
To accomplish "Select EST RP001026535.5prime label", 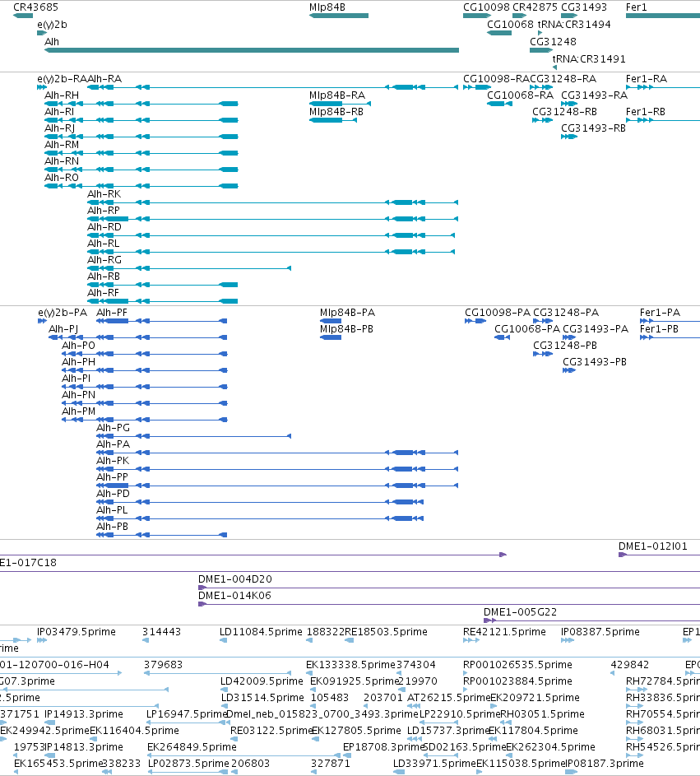I will (x=518, y=665).
